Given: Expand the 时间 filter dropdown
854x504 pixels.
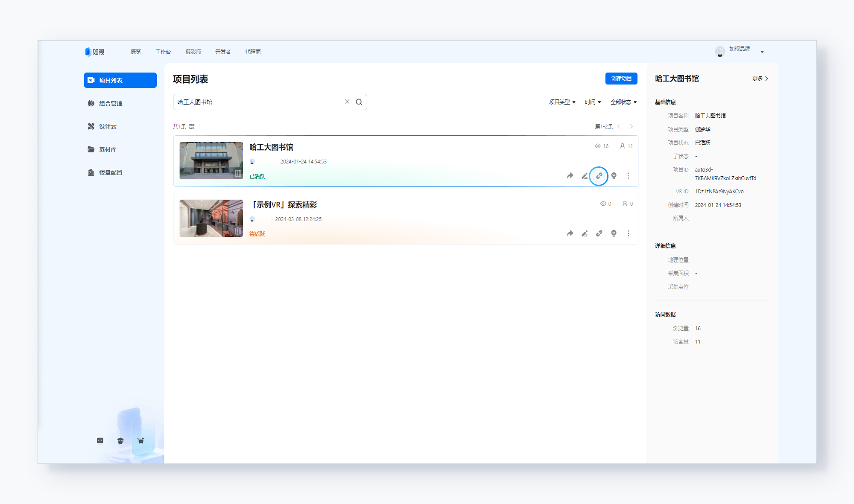Looking at the screenshot, I should (593, 102).
